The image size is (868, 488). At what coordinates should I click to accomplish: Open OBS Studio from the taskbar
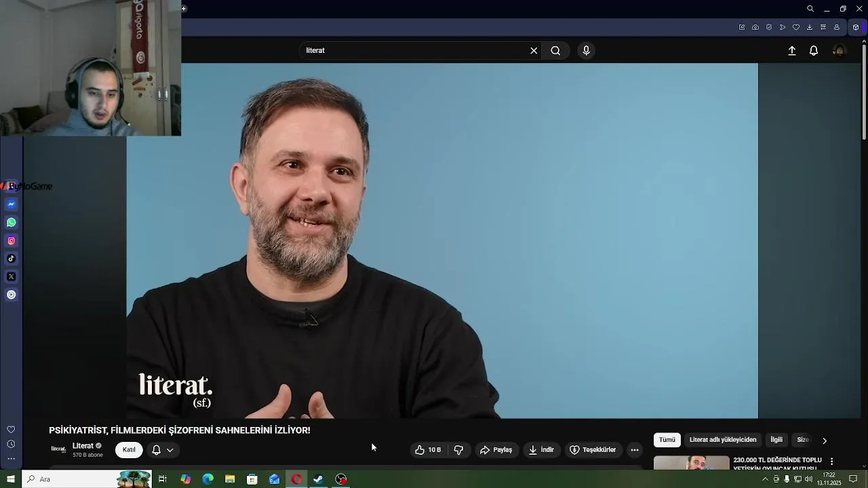(341, 479)
